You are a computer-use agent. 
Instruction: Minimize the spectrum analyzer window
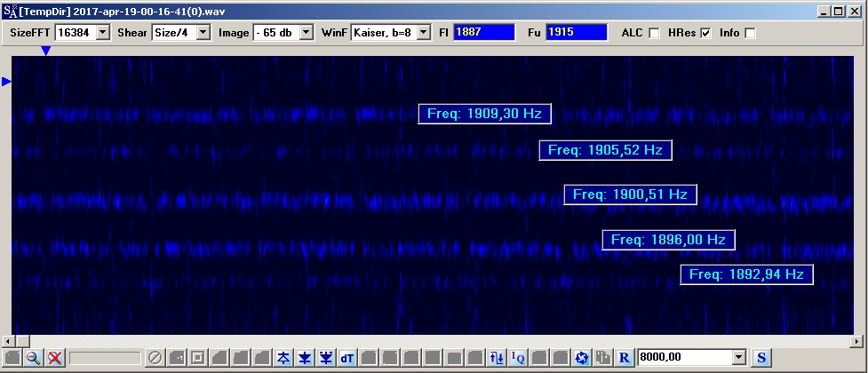pos(824,11)
